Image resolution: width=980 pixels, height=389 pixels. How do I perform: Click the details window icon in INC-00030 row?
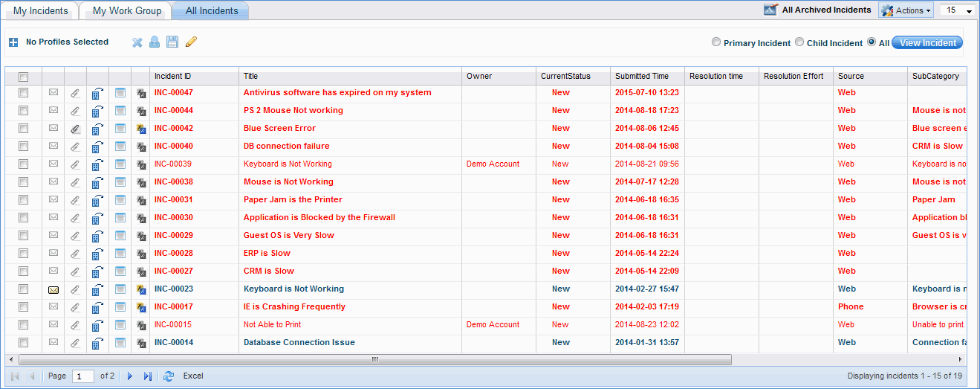click(x=120, y=217)
